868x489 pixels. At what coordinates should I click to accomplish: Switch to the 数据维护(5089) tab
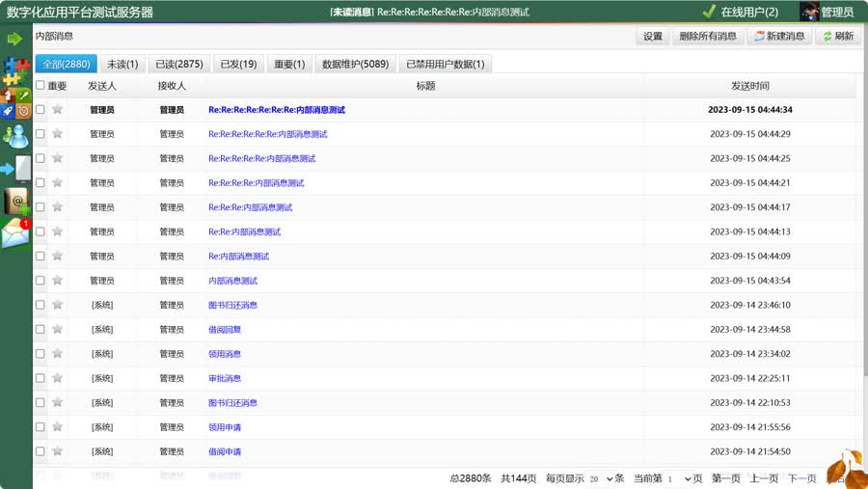click(355, 64)
